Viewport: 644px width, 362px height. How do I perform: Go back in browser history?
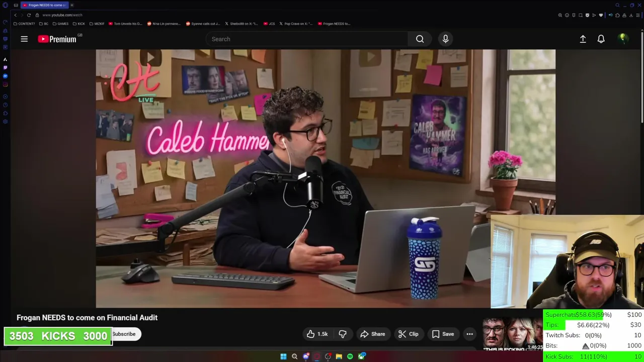[x=15, y=15]
